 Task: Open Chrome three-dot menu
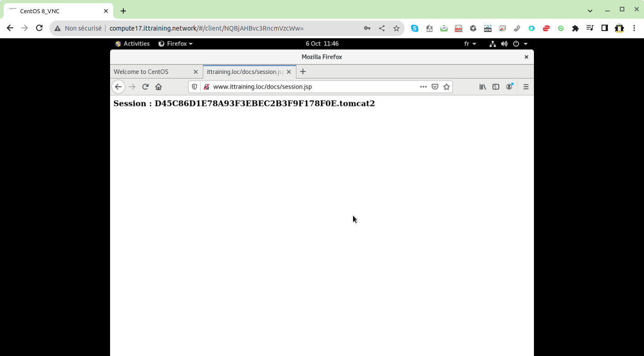634,28
